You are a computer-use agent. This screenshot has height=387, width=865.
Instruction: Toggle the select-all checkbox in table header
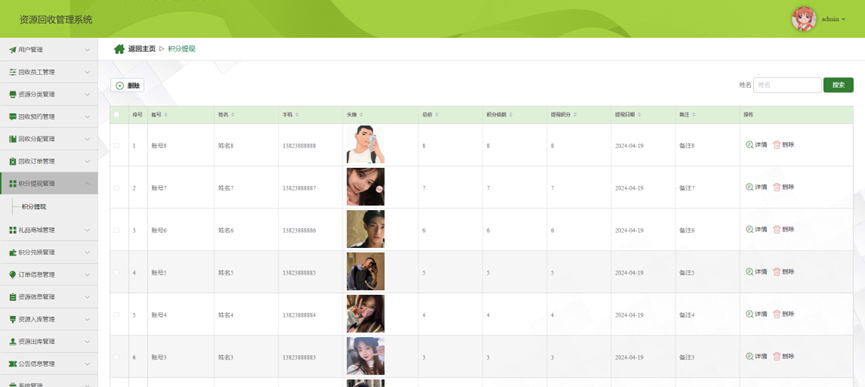(x=116, y=115)
